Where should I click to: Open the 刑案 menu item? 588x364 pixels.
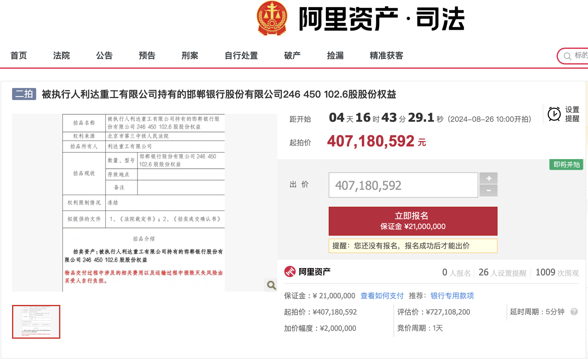tap(190, 55)
